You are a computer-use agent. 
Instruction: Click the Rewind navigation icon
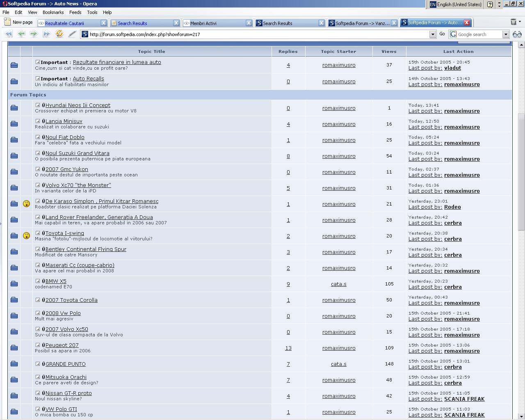(x=9, y=34)
